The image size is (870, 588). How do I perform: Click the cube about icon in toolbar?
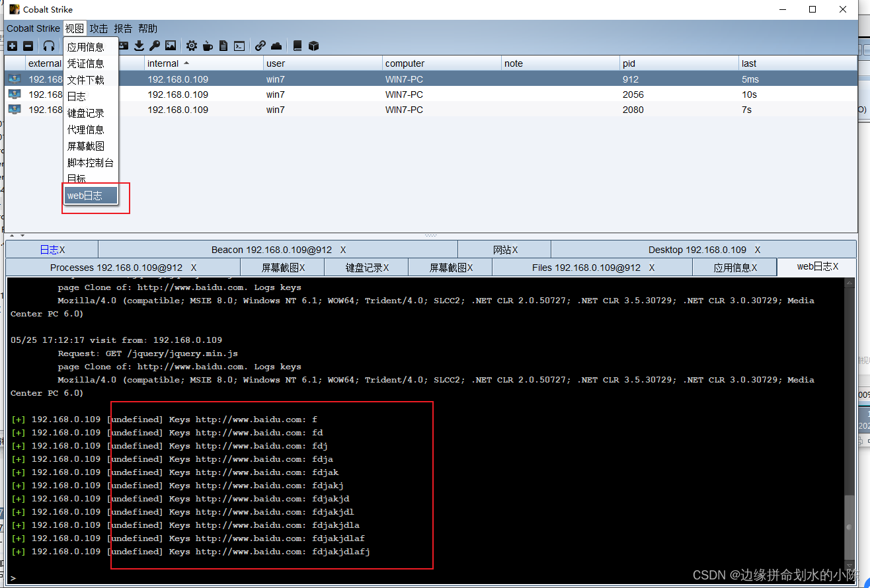point(313,46)
